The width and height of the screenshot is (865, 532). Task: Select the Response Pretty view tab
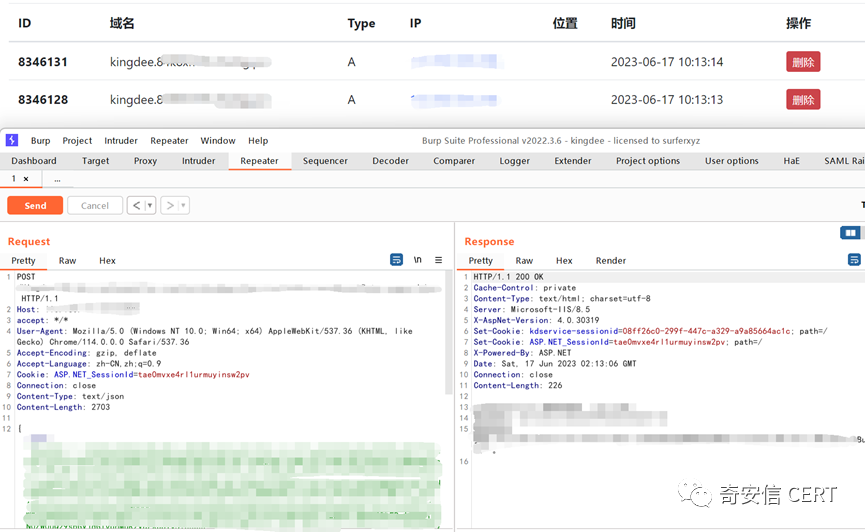(480, 260)
